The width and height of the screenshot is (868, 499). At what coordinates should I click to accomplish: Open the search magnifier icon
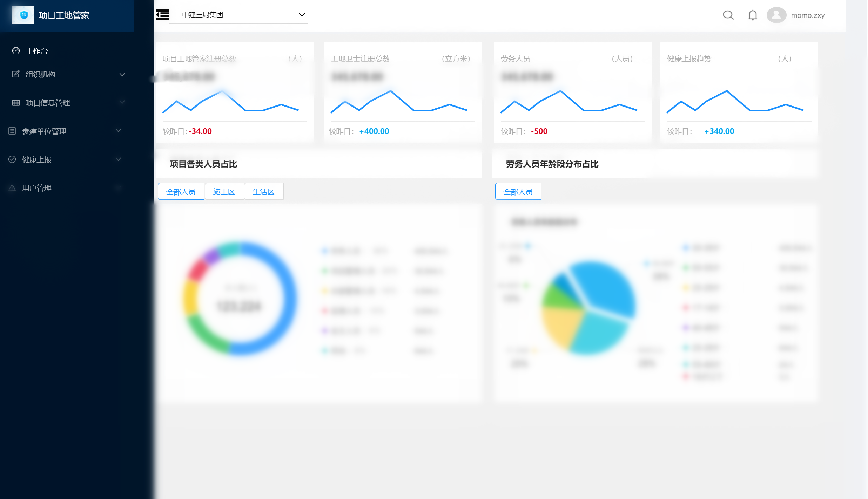(728, 15)
